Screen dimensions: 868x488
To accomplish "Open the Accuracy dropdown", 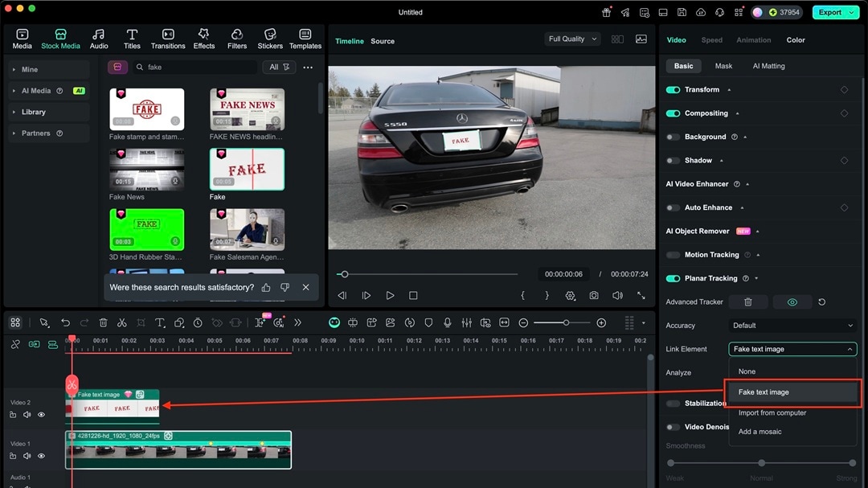I will [x=792, y=326].
